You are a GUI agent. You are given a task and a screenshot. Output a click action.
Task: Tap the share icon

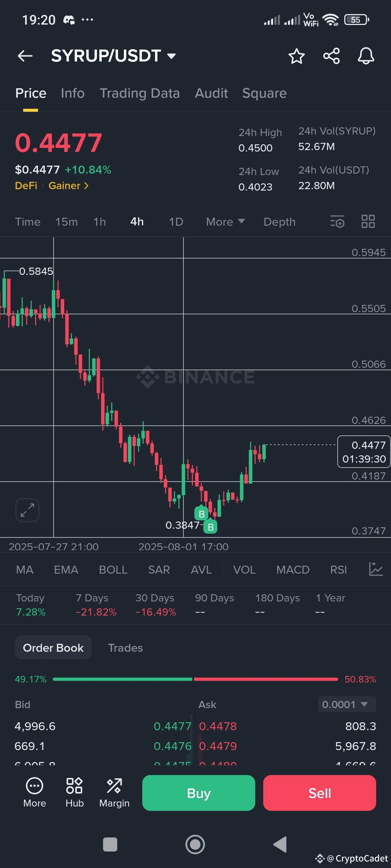331,56
